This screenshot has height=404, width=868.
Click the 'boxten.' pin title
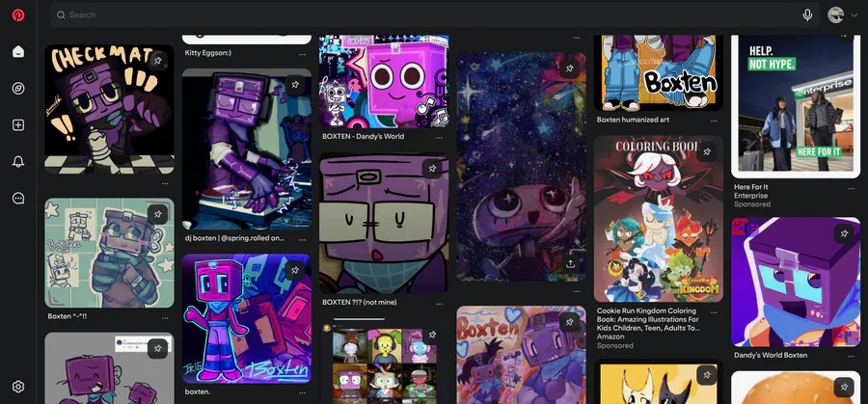coord(198,391)
